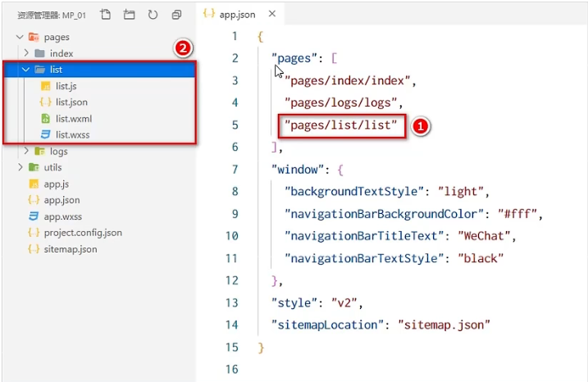The width and height of the screenshot is (588, 382).
Task: Click the "navigationBarTitleText" key
Action: [364, 236]
